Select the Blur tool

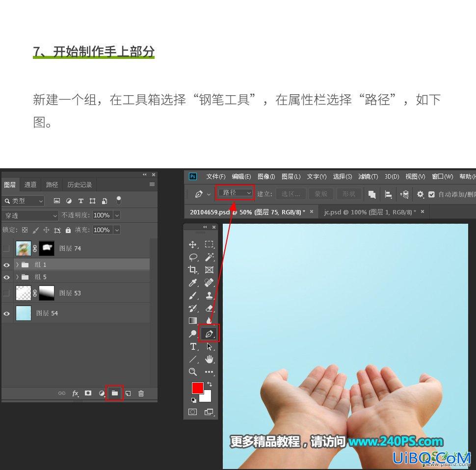pos(209,320)
